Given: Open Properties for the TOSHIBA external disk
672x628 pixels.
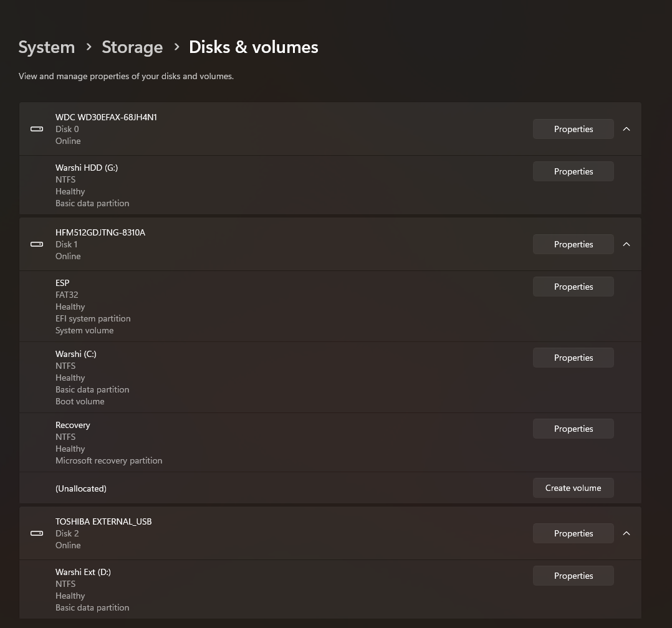Looking at the screenshot, I should coord(573,533).
